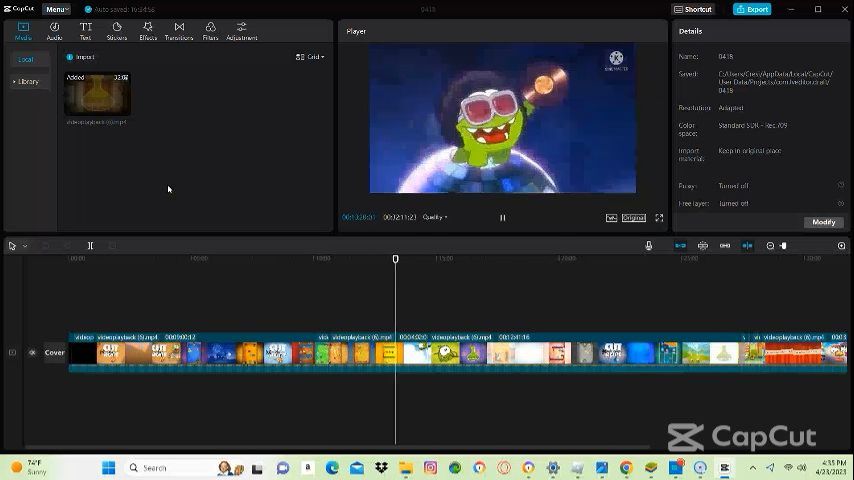
Task: Open the Transitions tab
Action: (179, 31)
